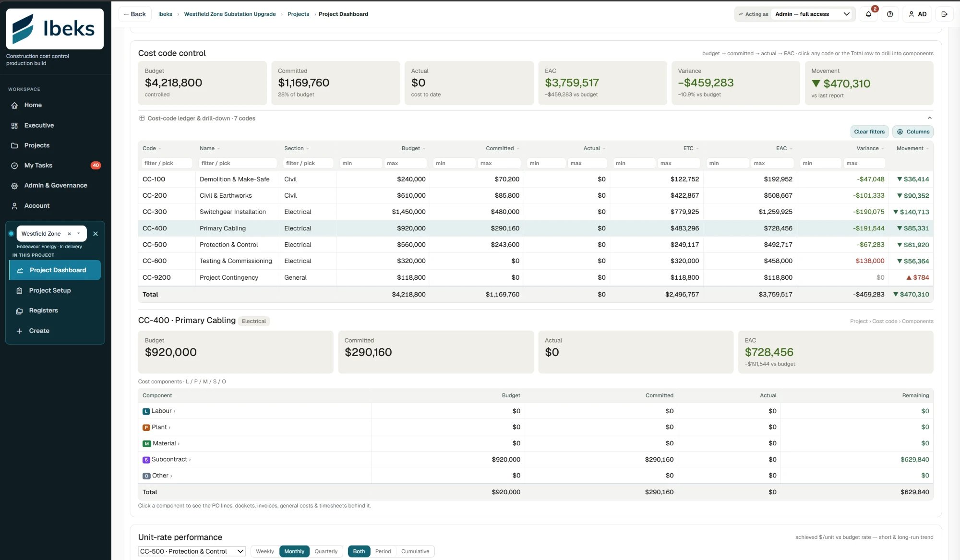Click the Material M component badge
Image resolution: width=960 pixels, height=560 pixels.
pos(147,444)
